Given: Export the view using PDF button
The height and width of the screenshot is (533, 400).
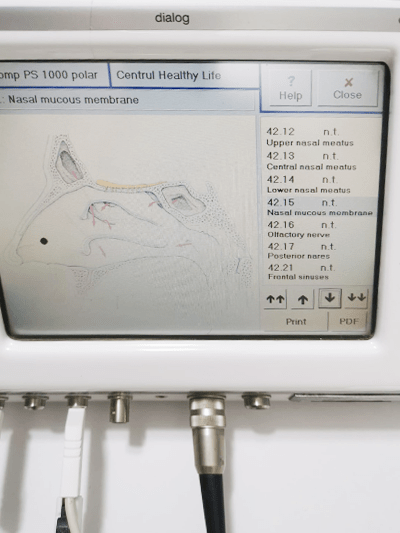Looking at the screenshot, I should (x=349, y=321).
